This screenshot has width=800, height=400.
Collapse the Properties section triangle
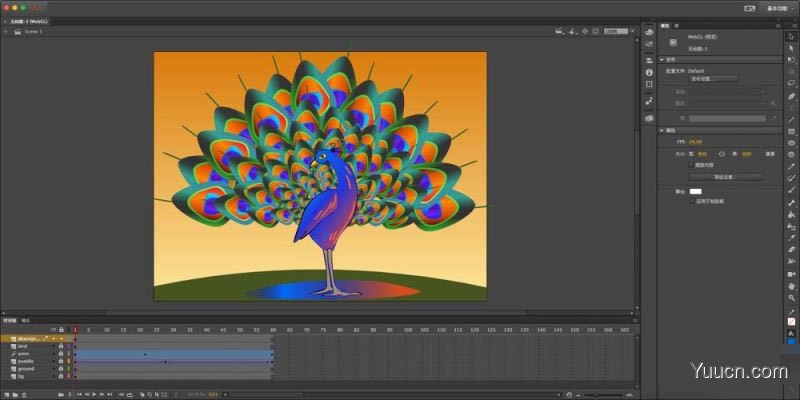tap(662, 131)
